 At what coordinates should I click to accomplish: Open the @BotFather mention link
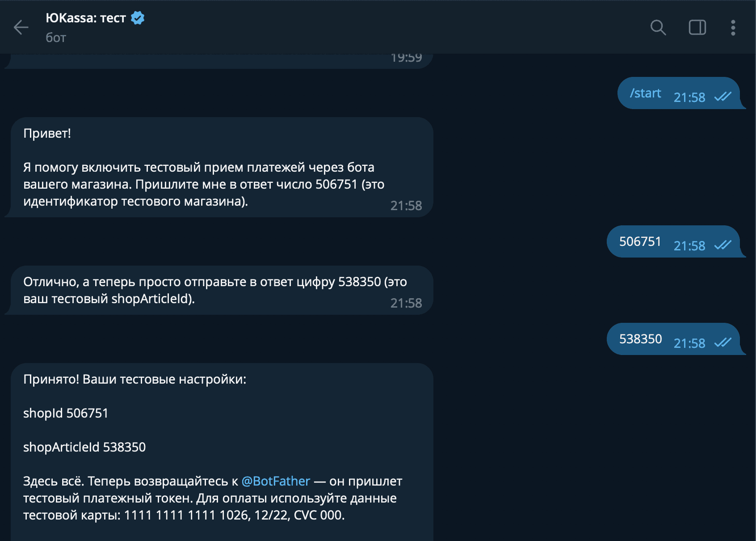pyautogui.click(x=276, y=481)
